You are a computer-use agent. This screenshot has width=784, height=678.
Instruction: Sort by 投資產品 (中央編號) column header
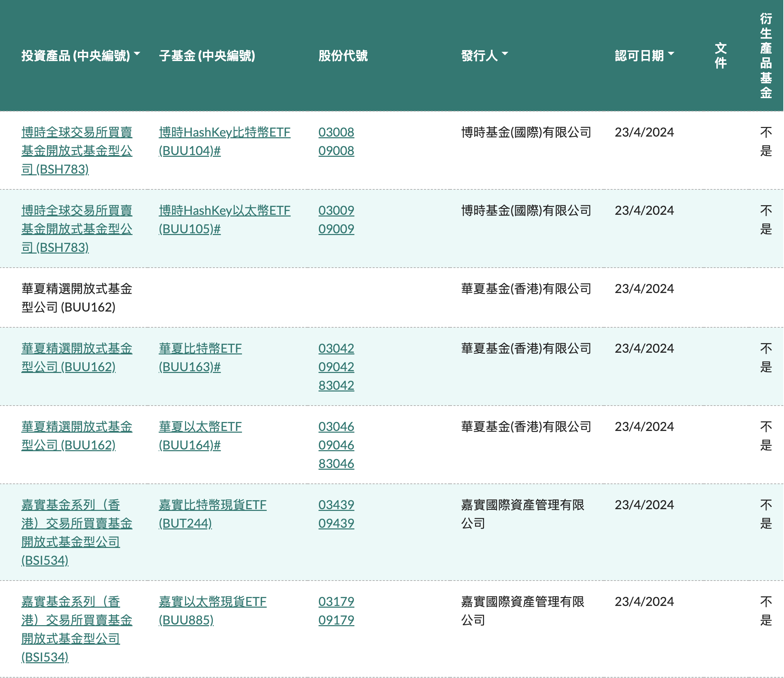[81, 56]
